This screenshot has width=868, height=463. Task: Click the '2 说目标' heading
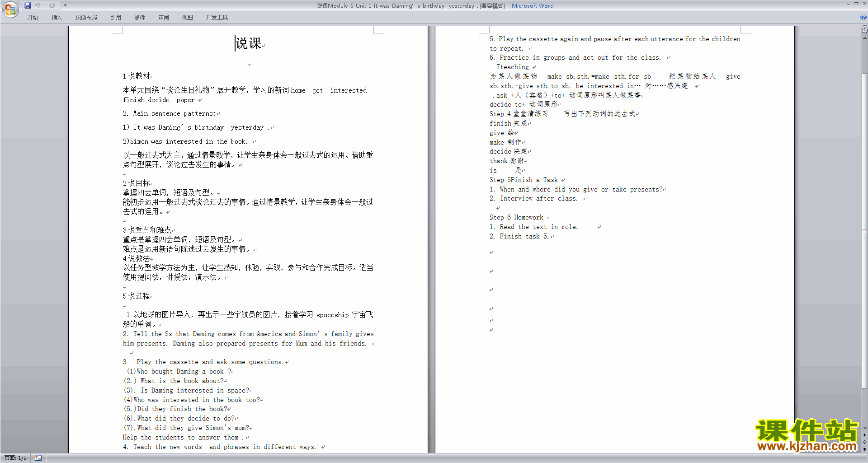pos(137,183)
